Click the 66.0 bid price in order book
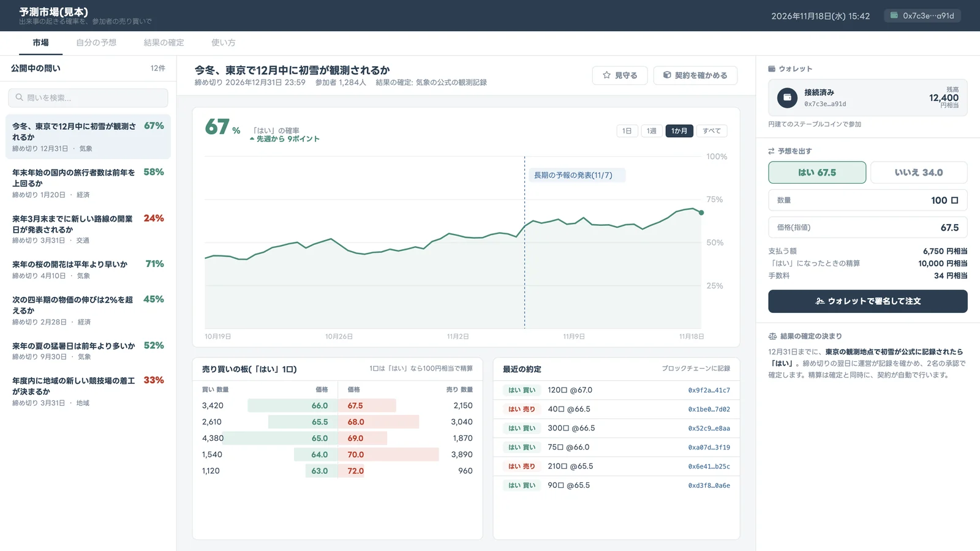Viewport: 980px width, 551px height. (320, 406)
